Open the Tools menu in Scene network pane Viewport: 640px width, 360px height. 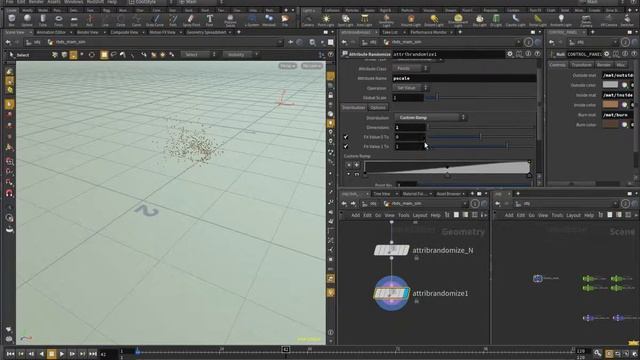(557, 215)
